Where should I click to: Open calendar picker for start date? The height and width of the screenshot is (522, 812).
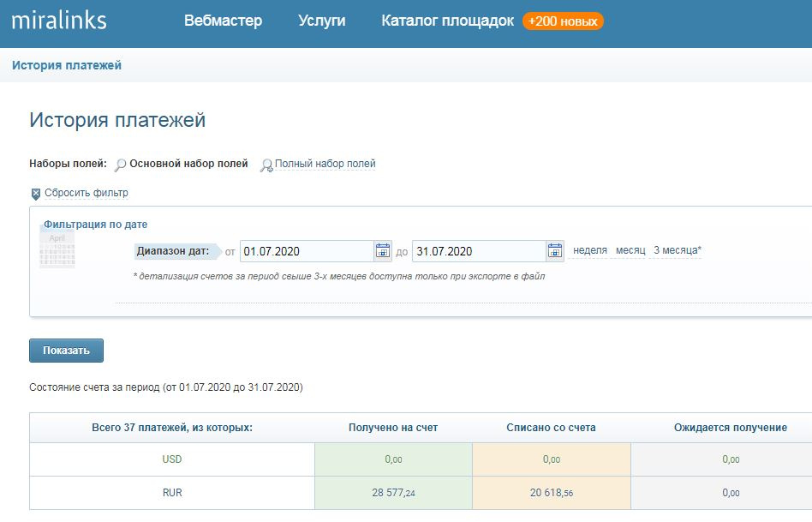[383, 251]
